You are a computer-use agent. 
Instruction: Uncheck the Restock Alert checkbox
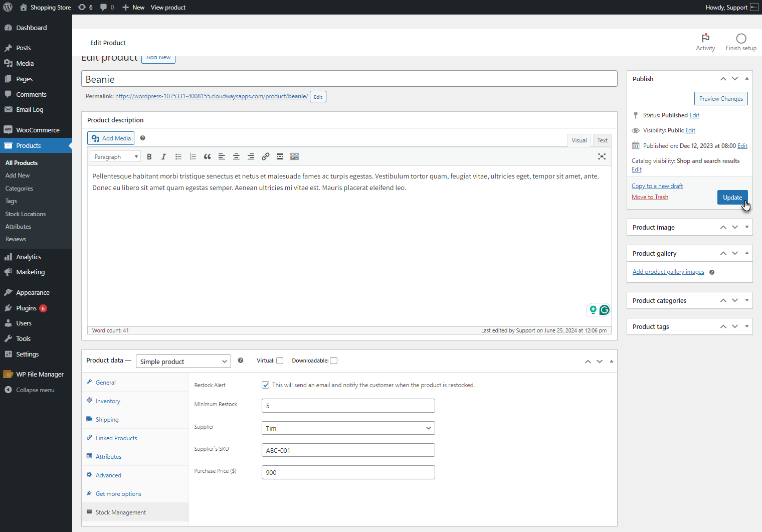[266, 385]
